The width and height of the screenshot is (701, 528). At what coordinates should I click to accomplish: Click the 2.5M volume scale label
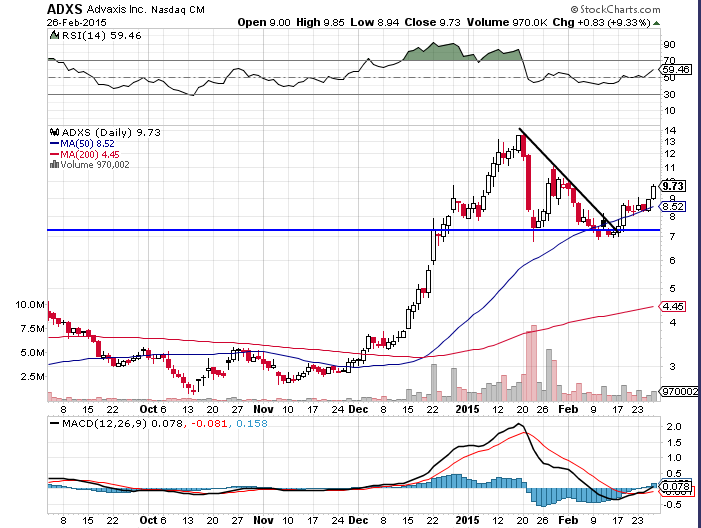[32, 377]
